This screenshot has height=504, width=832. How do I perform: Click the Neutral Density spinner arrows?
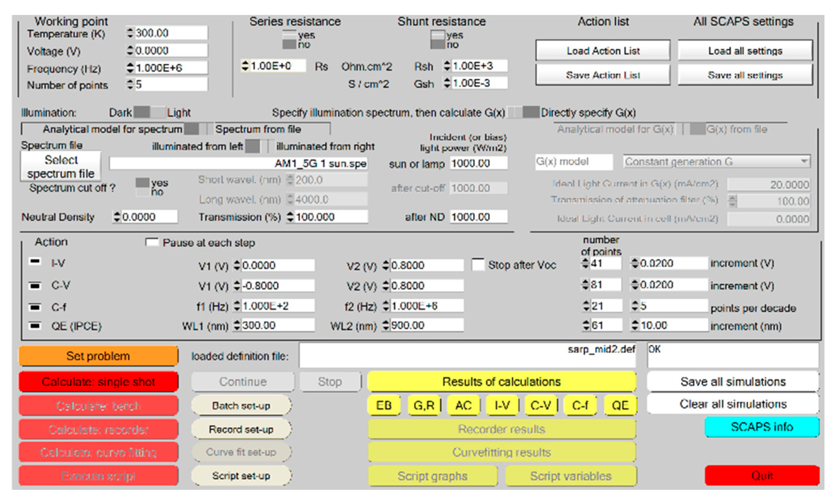[117, 217]
